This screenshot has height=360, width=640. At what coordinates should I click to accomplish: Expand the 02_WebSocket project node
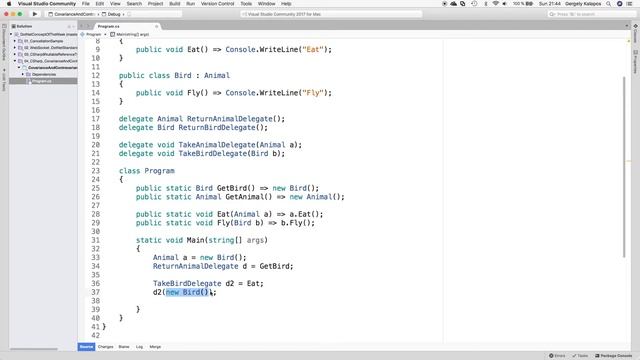tap(15, 48)
